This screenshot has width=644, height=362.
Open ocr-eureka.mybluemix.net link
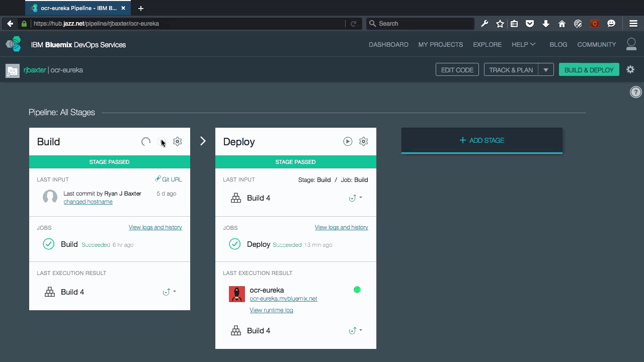click(283, 298)
